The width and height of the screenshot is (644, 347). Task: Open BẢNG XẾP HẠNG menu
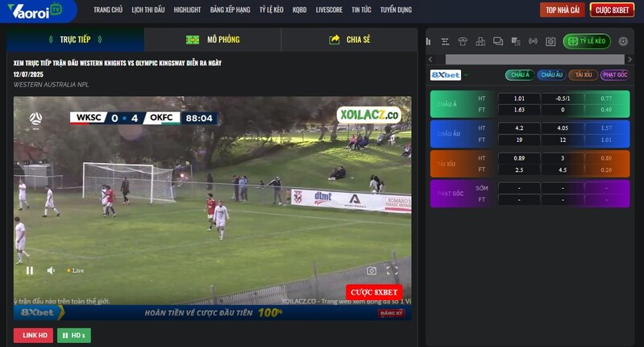coord(230,10)
